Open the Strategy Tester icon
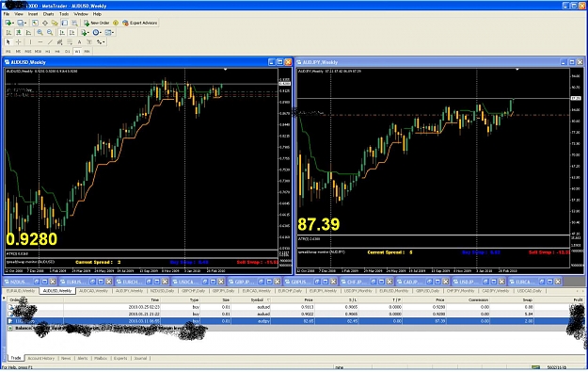 [x=74, y=23]
